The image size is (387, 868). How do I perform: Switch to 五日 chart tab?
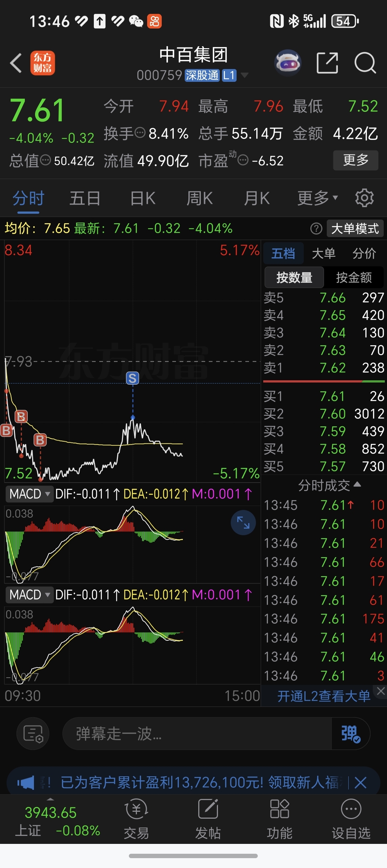pyautogui.click(x=85, y=198)
